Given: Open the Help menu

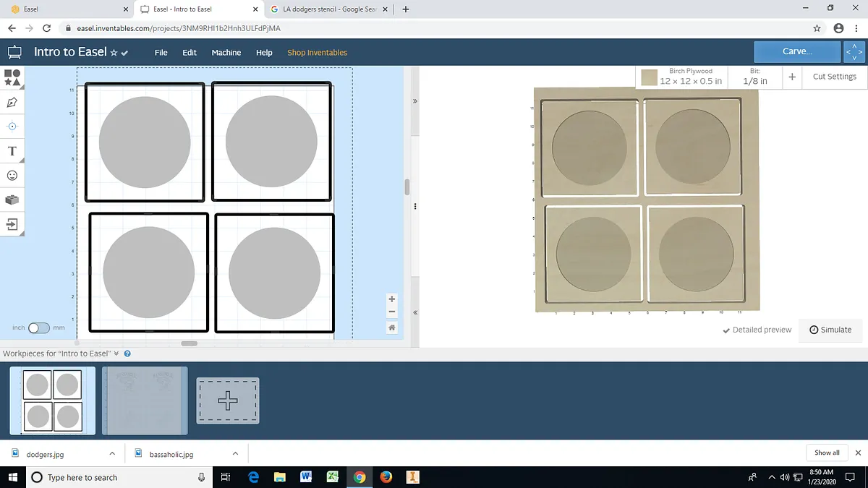Looking at the screenshot, I should (x=264, y=53).
